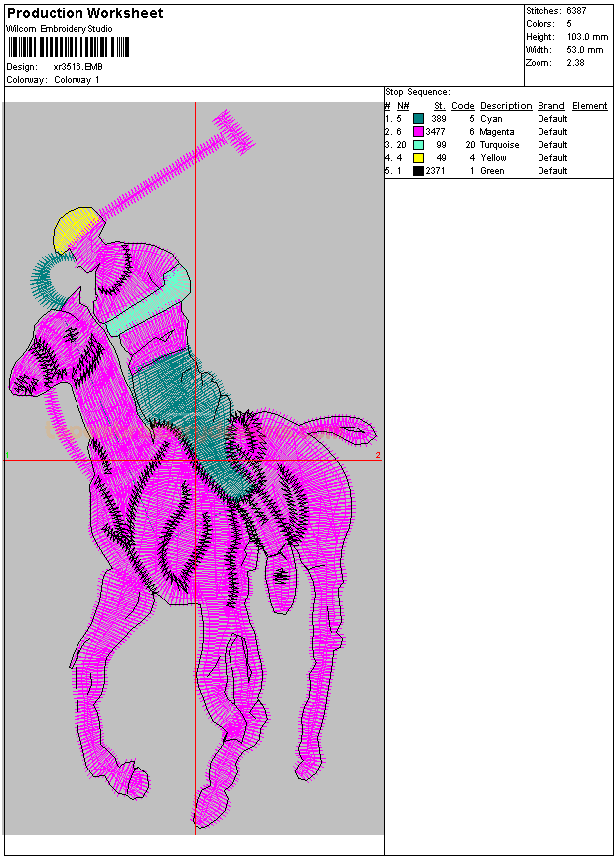Click the Brand column header

pos(551,106)
